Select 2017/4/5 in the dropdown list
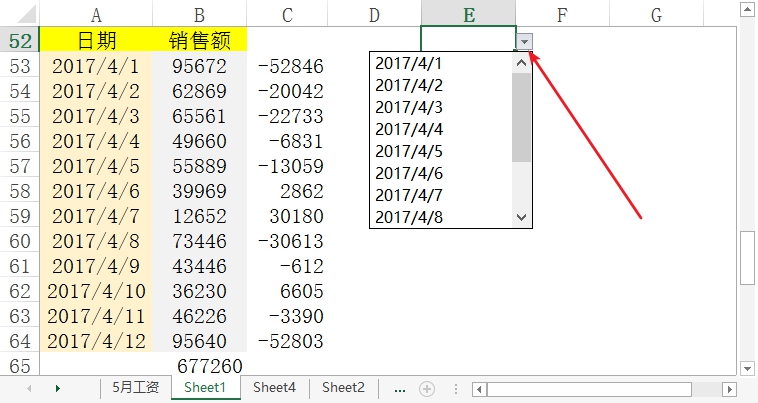 [x=441, y=151]
